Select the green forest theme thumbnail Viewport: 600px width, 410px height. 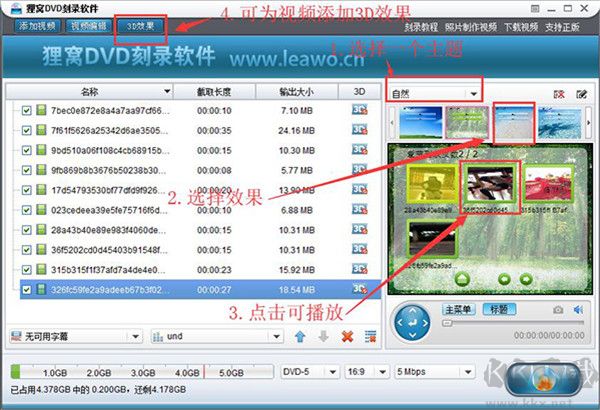467,123
